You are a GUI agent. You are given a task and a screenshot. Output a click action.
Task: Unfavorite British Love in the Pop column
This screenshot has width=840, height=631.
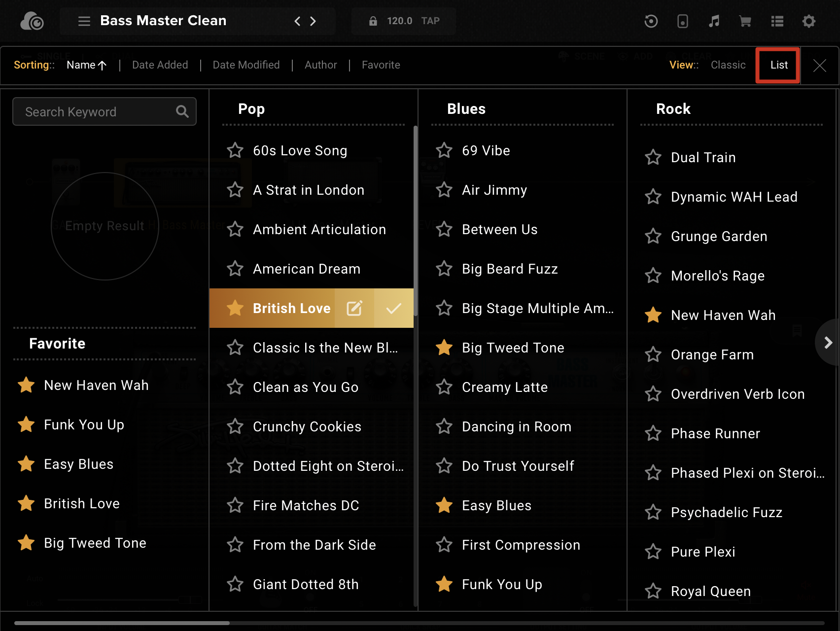235,308
